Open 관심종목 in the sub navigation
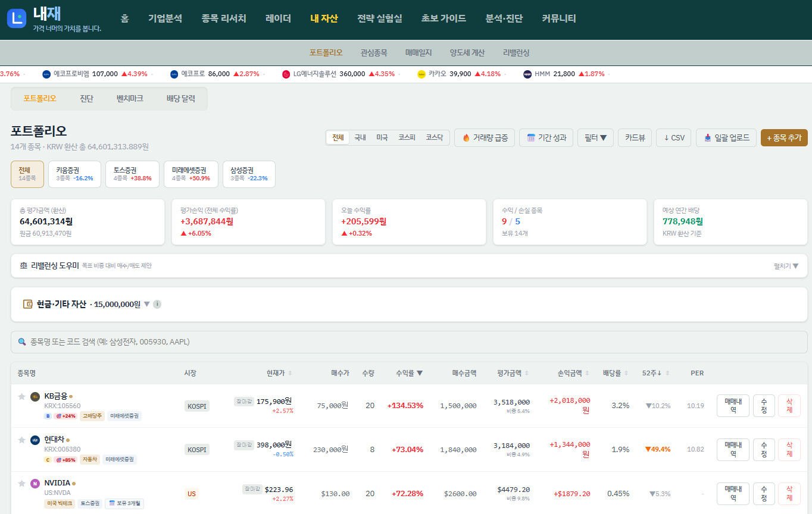The height and width of the screenshot is (514, 812). (x=374, y=52)
